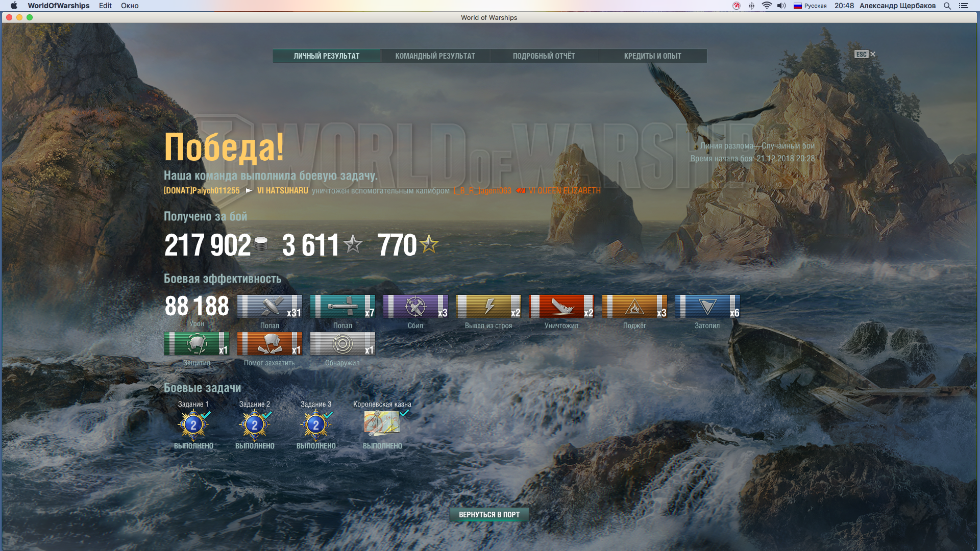Open the Подробный отчёт tab
The height and width of the screenshot is (551, 980).
544,56
